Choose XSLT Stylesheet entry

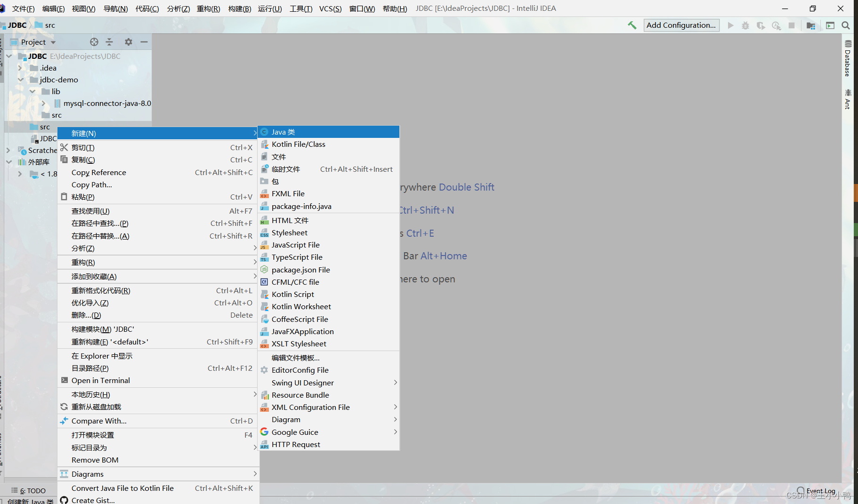(x=329, y=344)
